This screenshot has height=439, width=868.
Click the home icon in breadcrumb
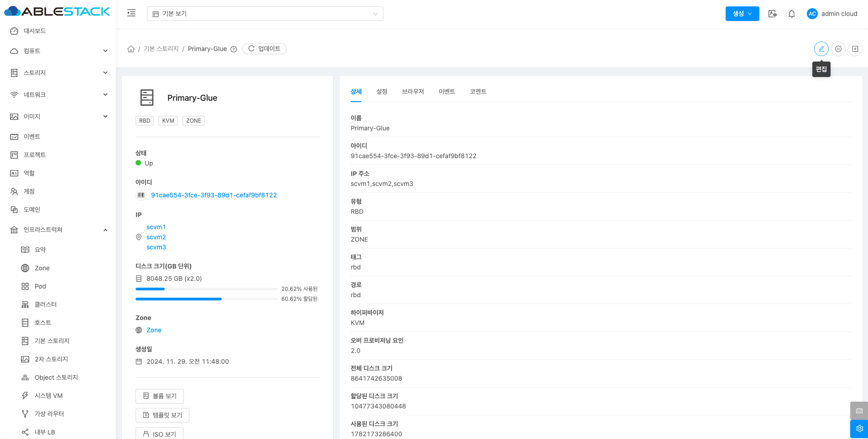tap(131, 49)
